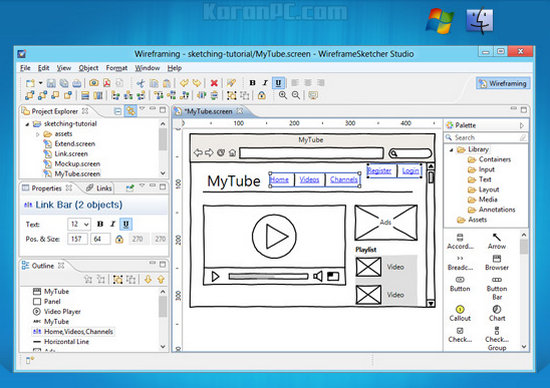Select the Chart widget in Palette
This screenshot has width=550, height=388.
(497, 313)
